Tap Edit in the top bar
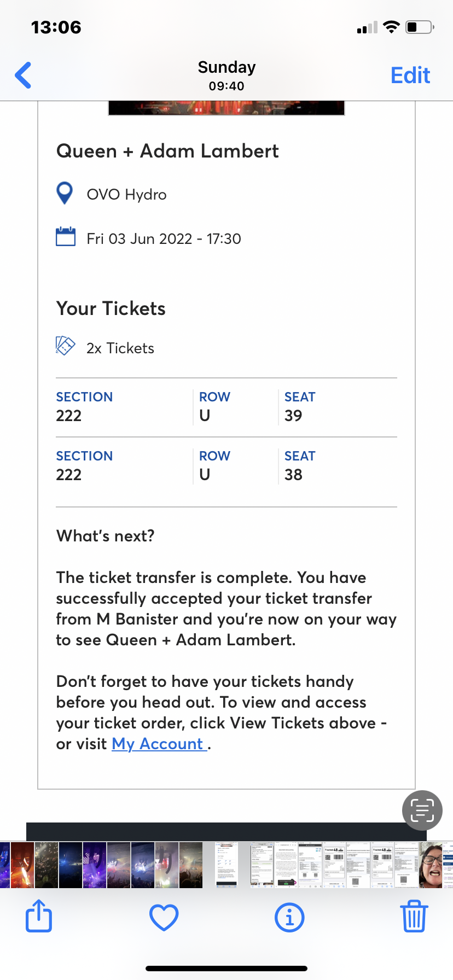Image resolution: width=453 pixels, height=980 pixels. pos(410,75)
